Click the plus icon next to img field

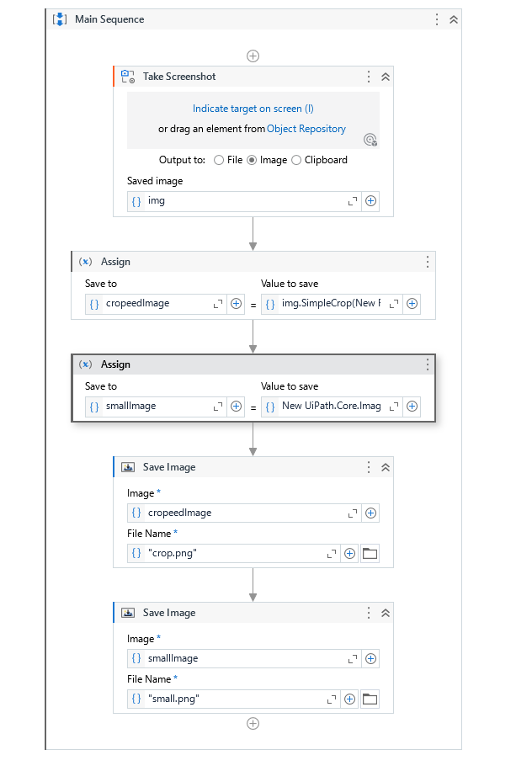click(x=370, y=201)
